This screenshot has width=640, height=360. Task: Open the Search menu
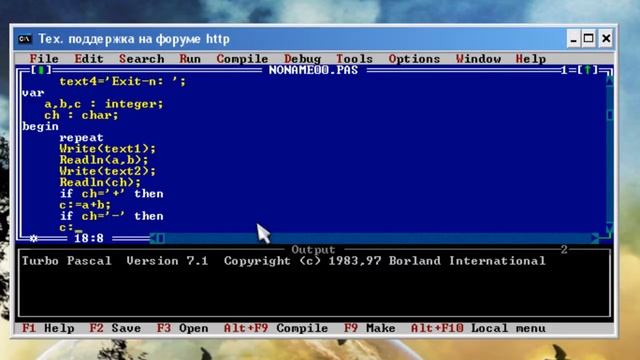click(142, 59)
